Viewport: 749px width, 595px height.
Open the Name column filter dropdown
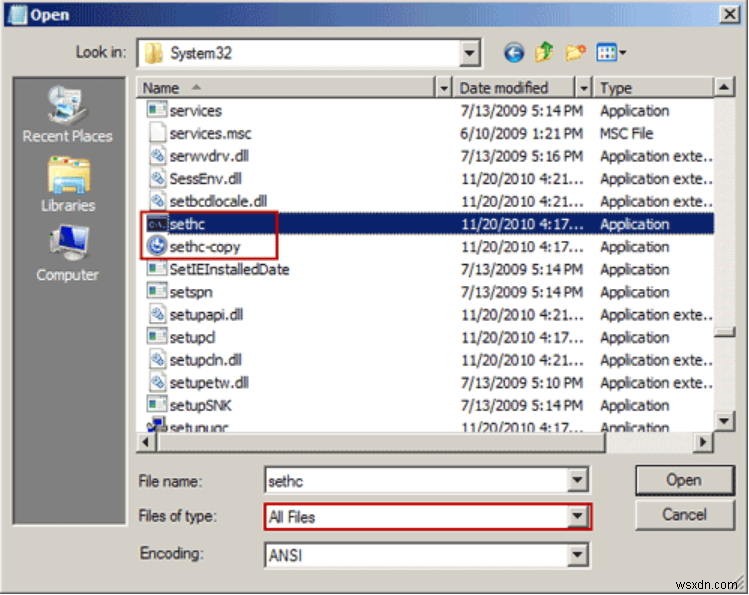tap(443, 88)
